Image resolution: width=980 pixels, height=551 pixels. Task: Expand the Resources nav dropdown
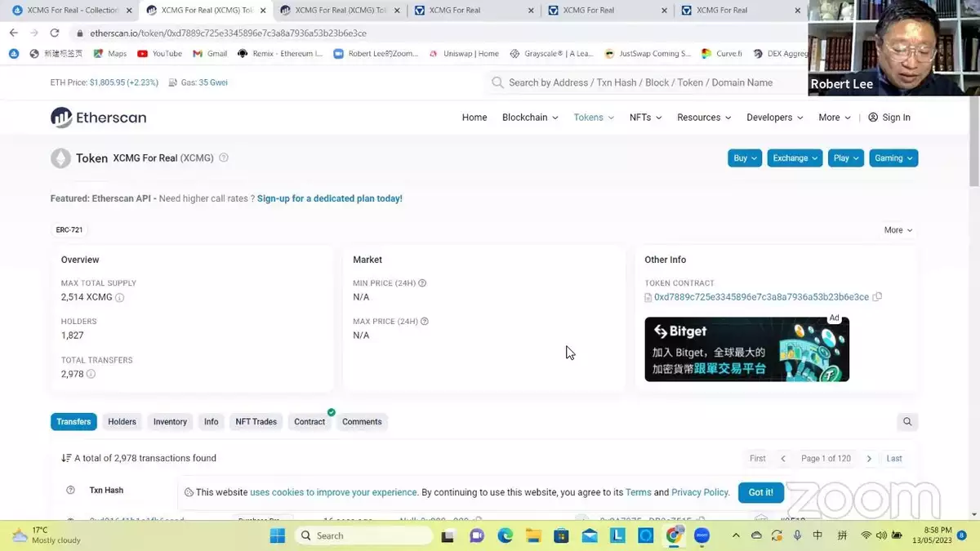click(704, 118)
